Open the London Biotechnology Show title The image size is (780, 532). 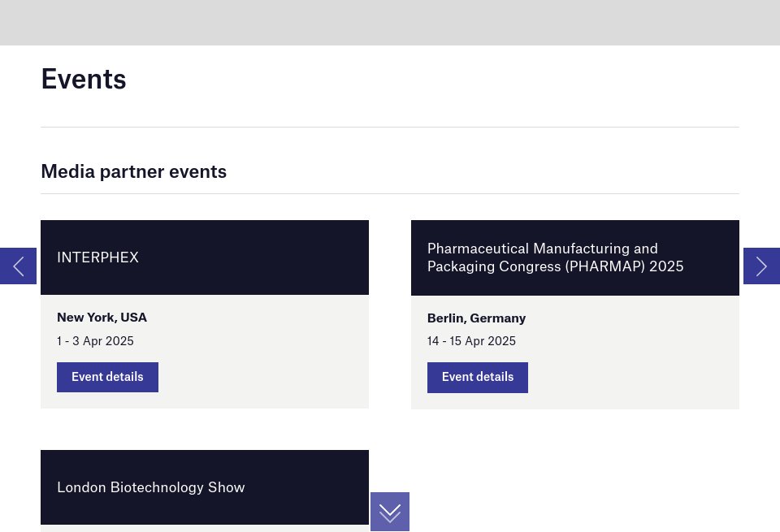click(150, 487)
